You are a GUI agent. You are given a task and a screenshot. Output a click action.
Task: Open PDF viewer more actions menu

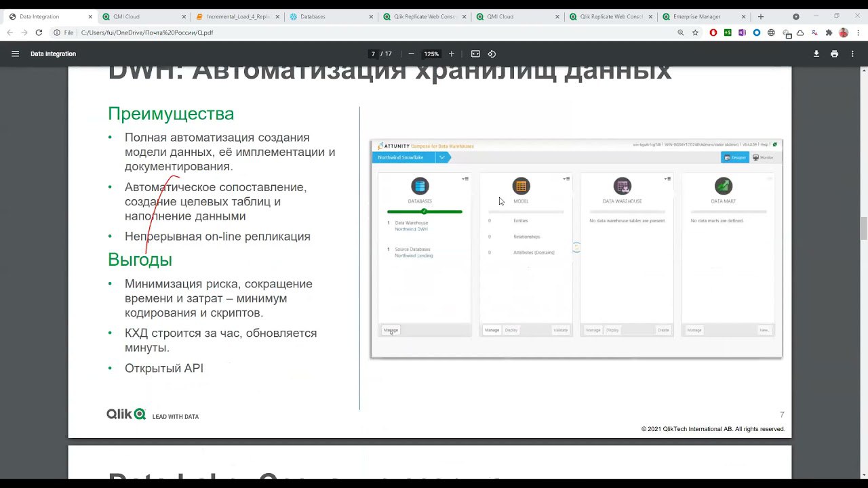click(852, 54)
